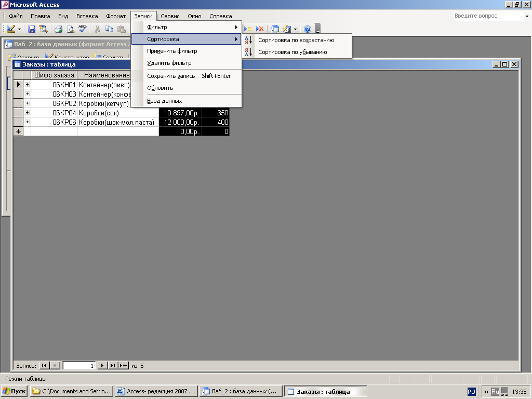This screenshot has width=532, height=399.
Task: Open the Окно menu
Action: point(194,16)
